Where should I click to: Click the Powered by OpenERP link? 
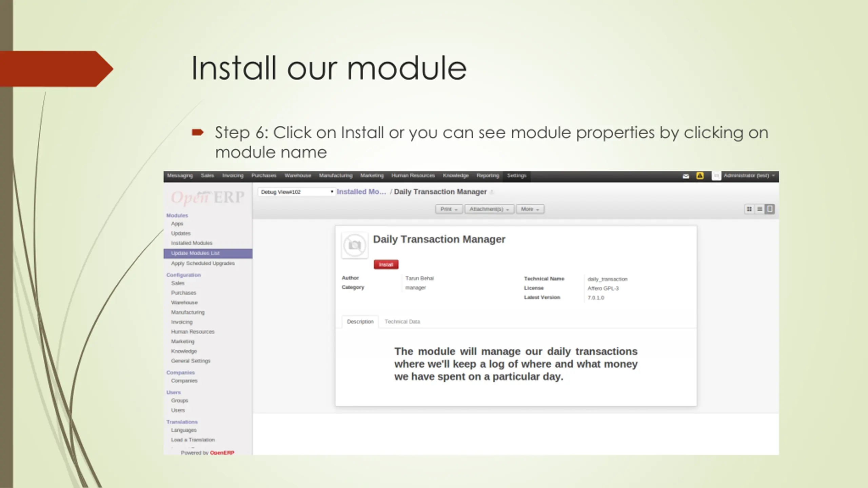[x=208, y=453]
